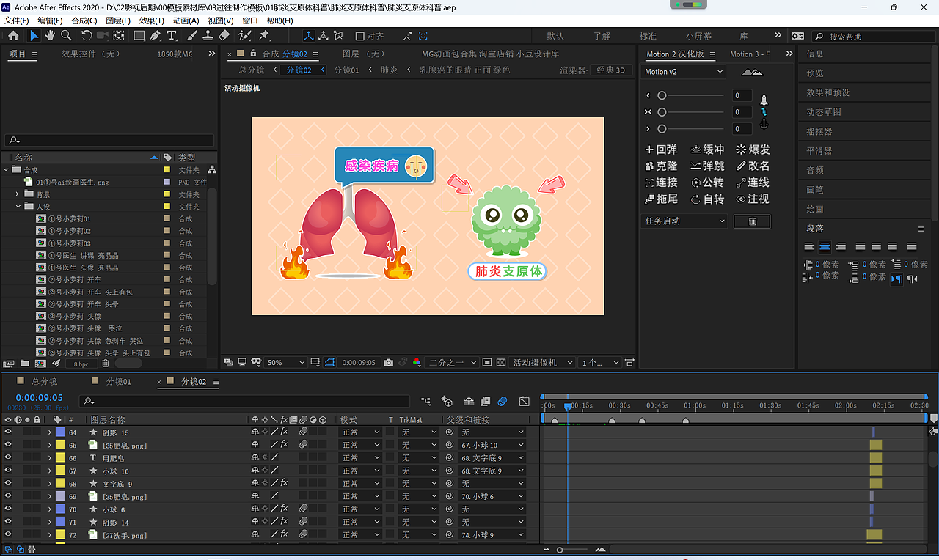Open the Motion v2 dropdown
Screen dimensions: 939x560
coord(684,72)
